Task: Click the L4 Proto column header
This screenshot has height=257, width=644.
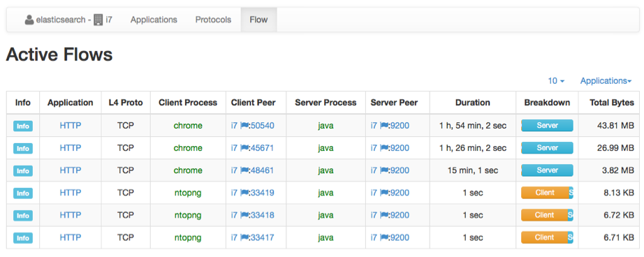Action: tap(126, 103)
